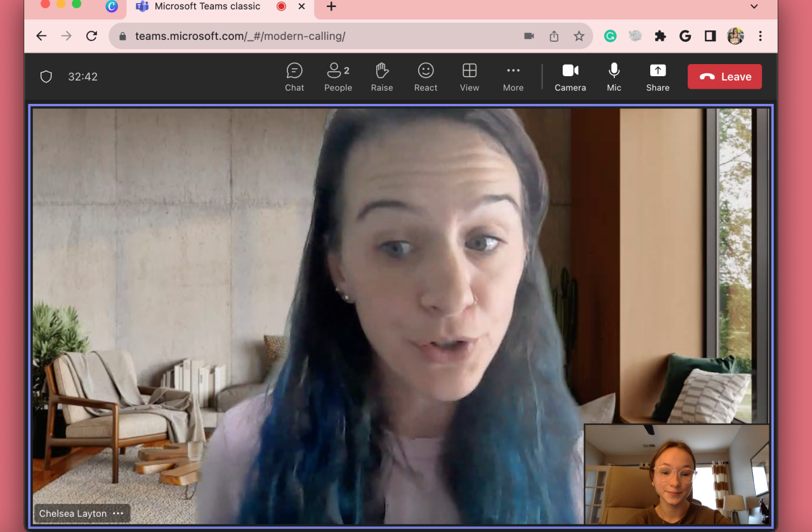Mute the Mic
Viewport: 812px width, 532px height.
click(x=614, y=77)
